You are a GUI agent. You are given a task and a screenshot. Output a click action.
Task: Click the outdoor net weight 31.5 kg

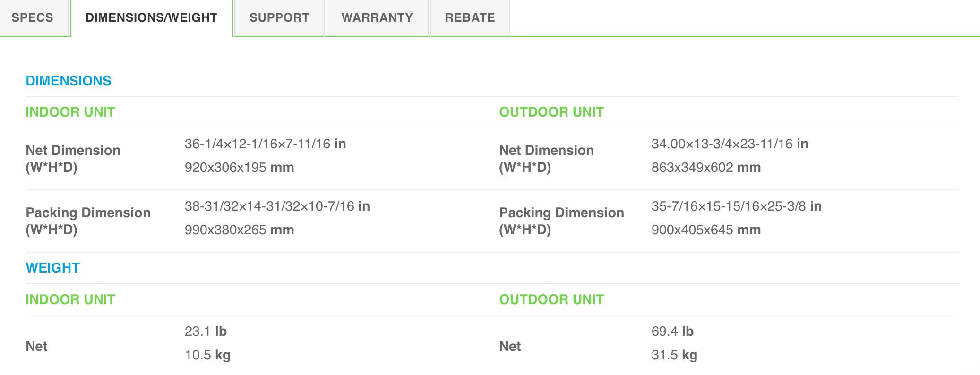674,355
